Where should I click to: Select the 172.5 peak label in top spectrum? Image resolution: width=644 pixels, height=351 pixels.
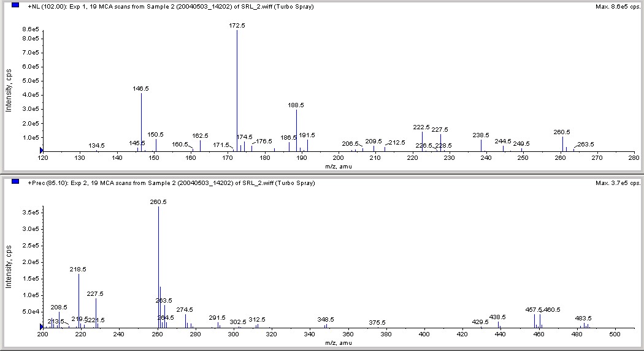(x=237, y=26)
